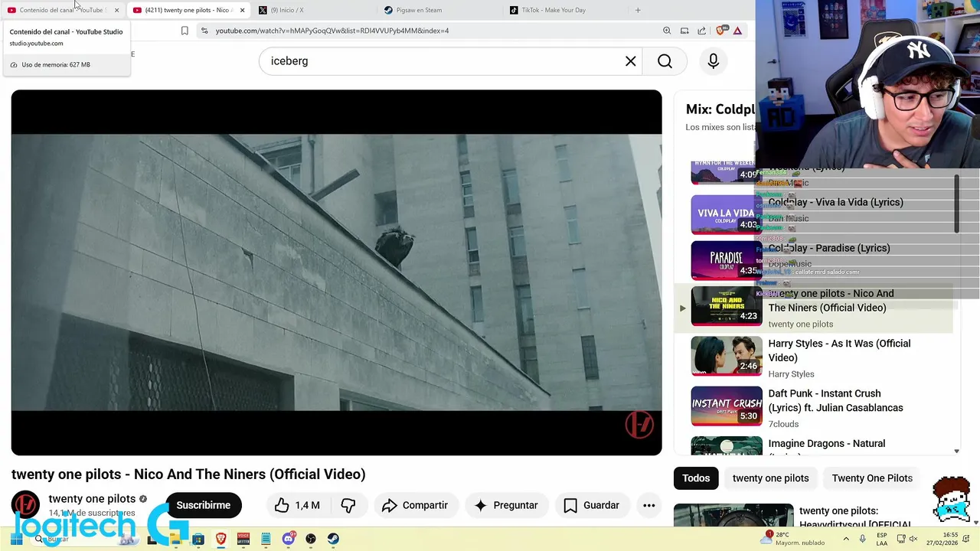Open the Brave Shields lion icon

(x=720, y=31)
